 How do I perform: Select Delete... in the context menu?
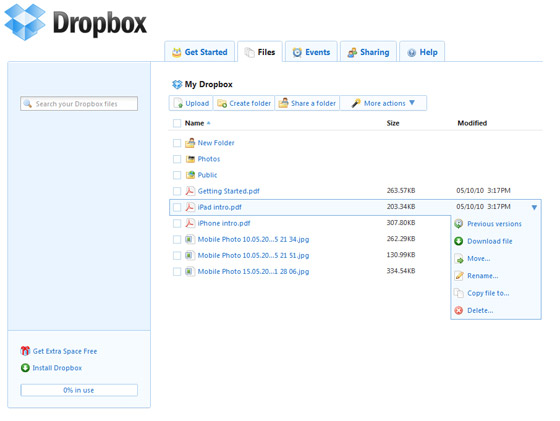point(480,310)
